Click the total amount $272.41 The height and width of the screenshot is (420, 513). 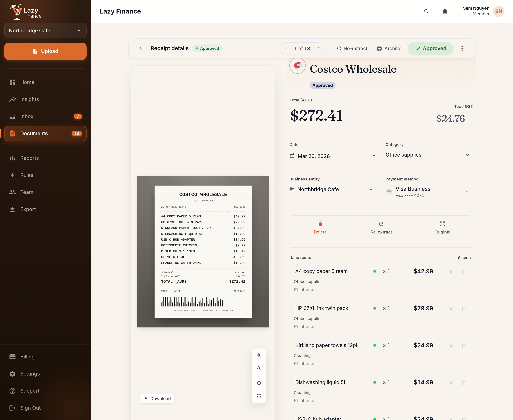(316, 115)
